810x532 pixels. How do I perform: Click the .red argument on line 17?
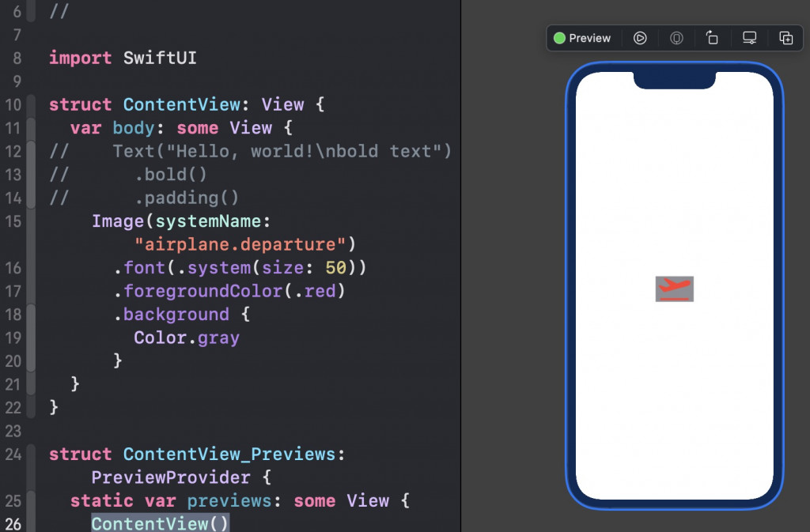pos(315,291)
